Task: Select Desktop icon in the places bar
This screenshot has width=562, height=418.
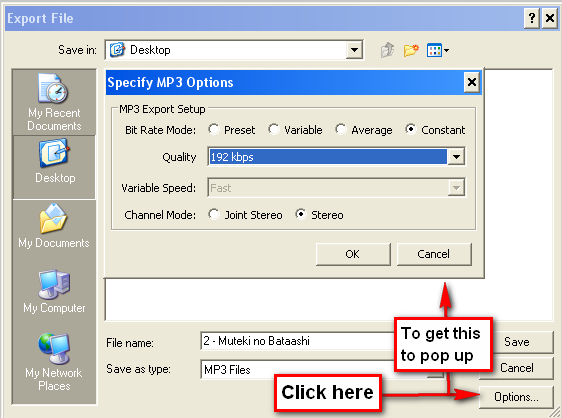Action: coord(54,167)
